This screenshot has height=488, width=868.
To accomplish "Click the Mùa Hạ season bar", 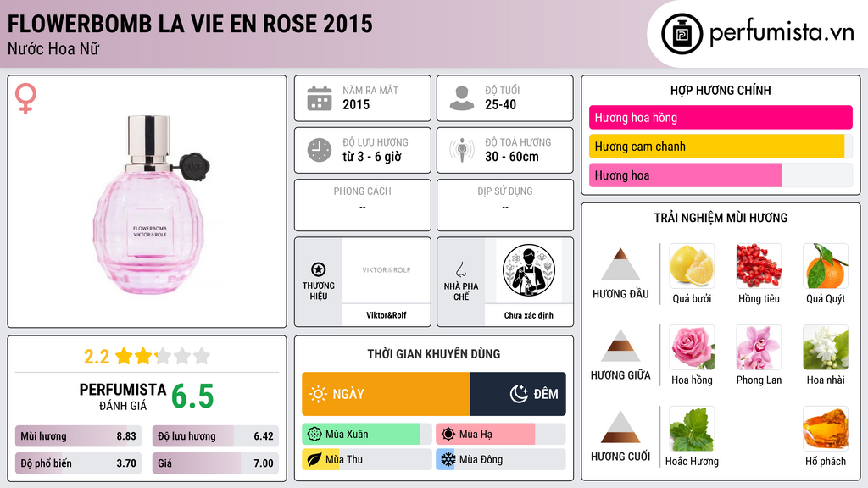I will (500, 435).
